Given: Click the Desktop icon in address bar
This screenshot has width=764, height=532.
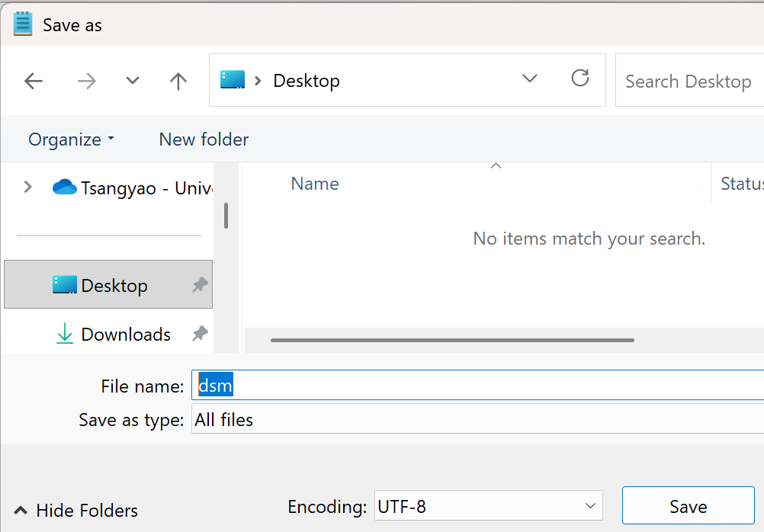Looking at the screenshot, I should coord(233,80).
